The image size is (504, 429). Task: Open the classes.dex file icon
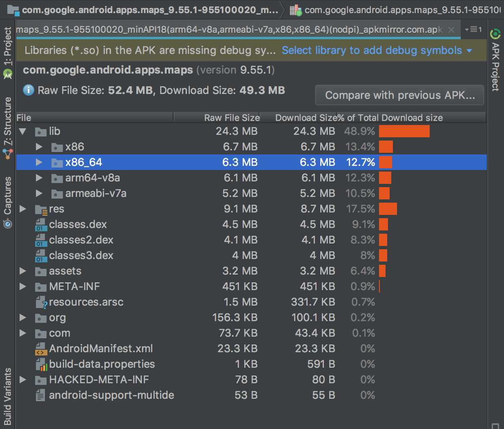[40, 224]
